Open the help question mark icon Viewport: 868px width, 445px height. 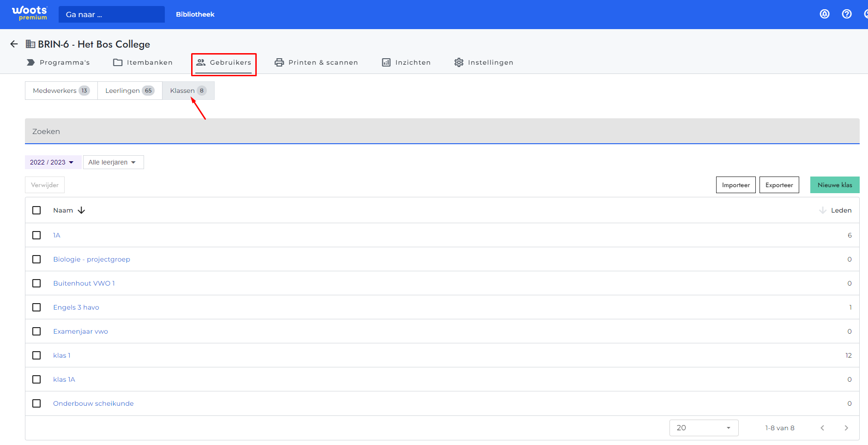pyautogui.click(x=846, y=14)
